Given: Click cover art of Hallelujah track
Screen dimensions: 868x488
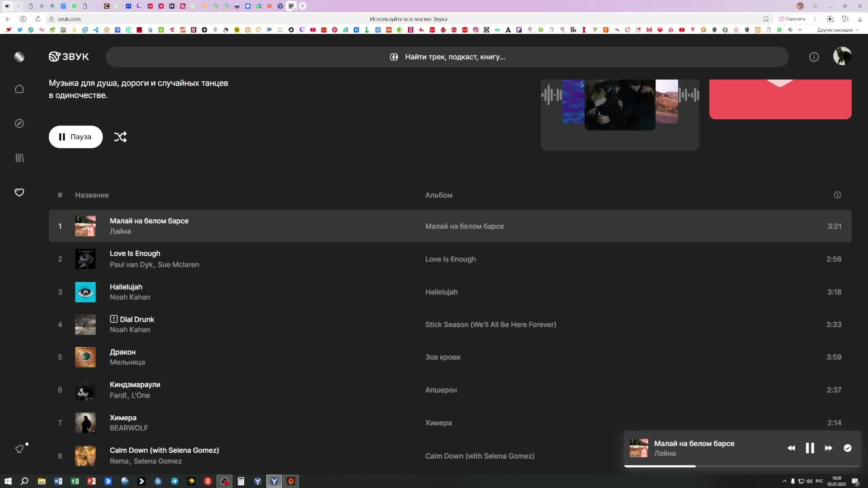Looking at the screenshot, I should point(85,292).
